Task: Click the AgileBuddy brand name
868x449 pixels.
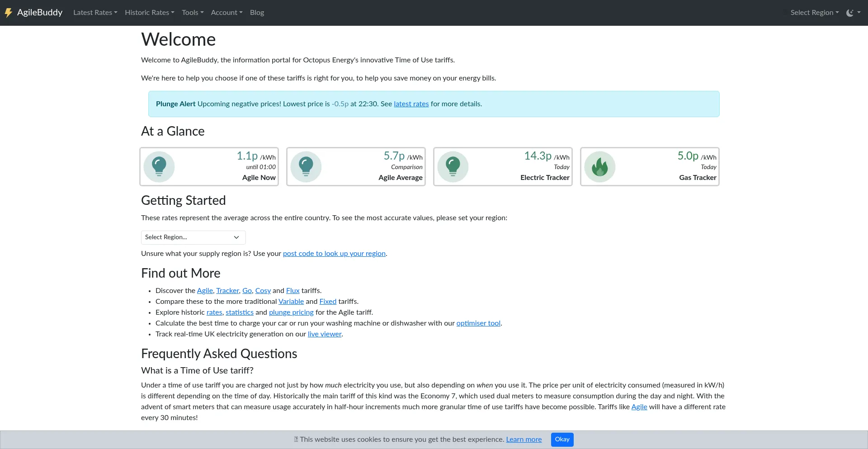Action: [x=40, y=13]
